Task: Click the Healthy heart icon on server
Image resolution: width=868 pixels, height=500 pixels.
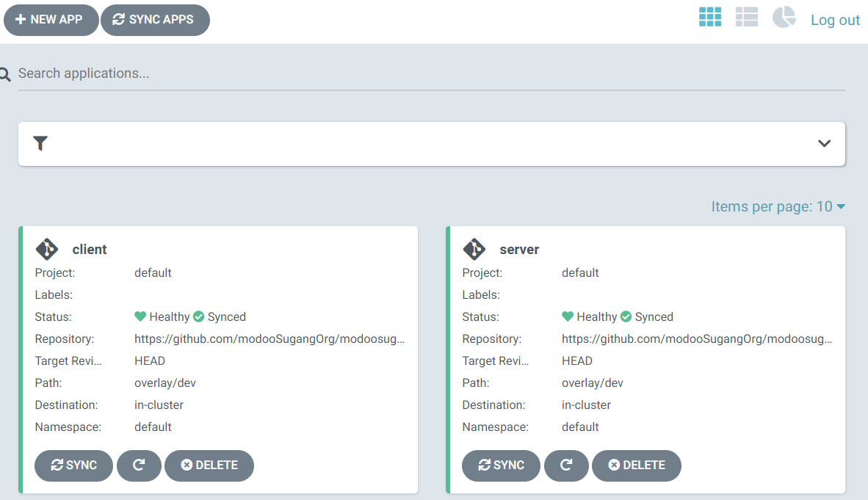Action: point(568,316)
